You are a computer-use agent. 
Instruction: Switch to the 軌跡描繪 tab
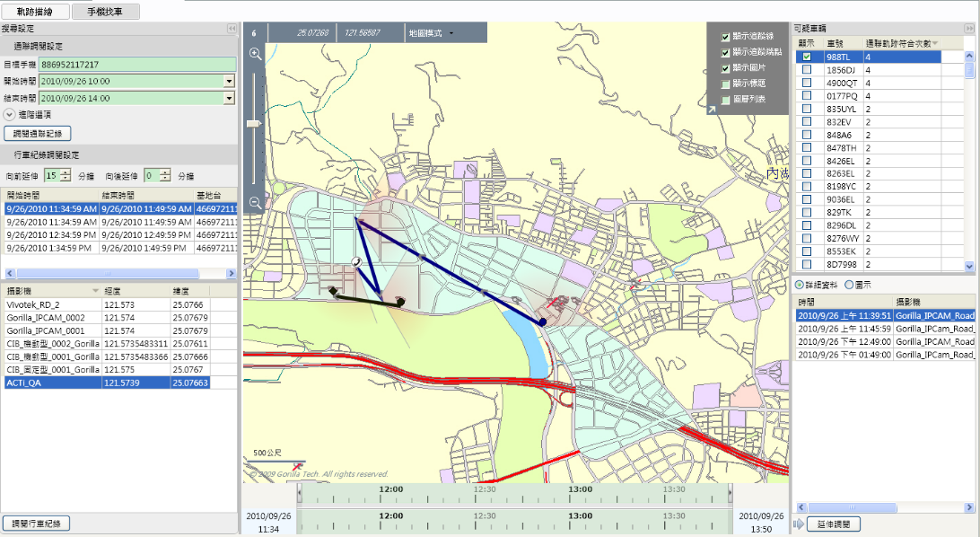pos(34,11)
